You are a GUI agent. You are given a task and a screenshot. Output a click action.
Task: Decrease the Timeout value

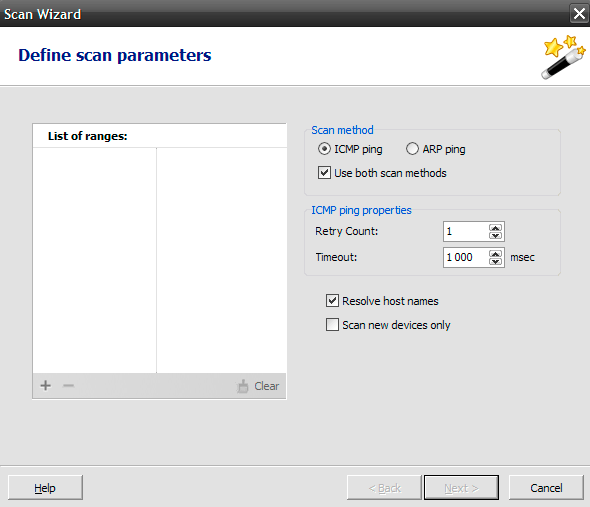pos(495,262)
